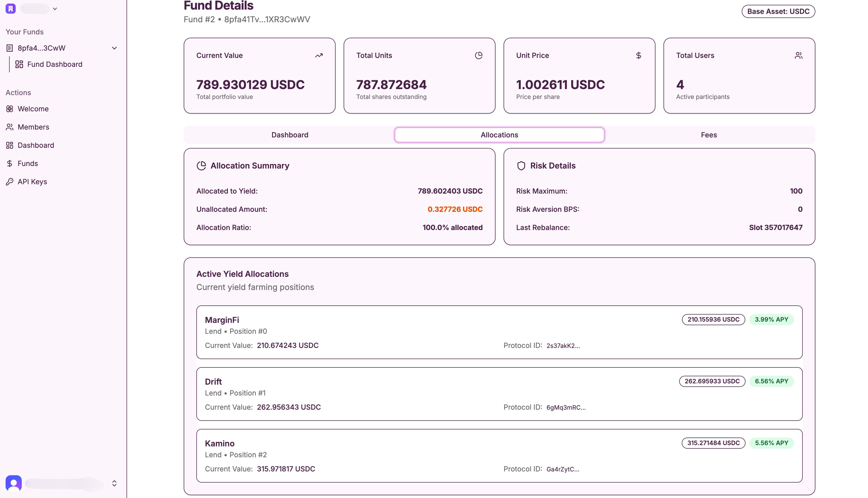Open Fund Dashboard in sidebar

54,64
